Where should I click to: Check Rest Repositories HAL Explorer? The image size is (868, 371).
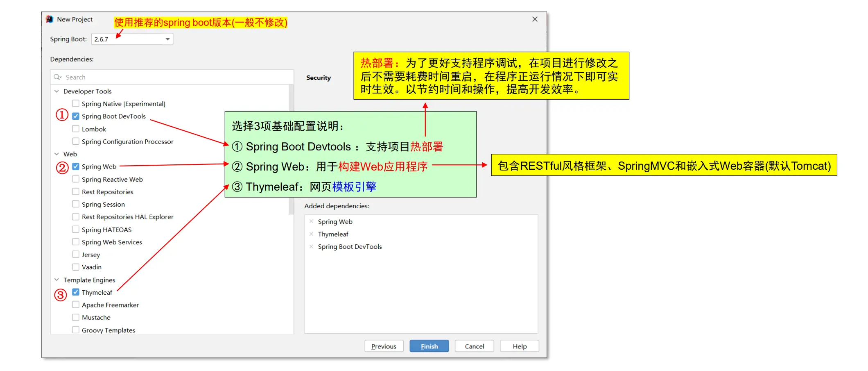(76, 216)
